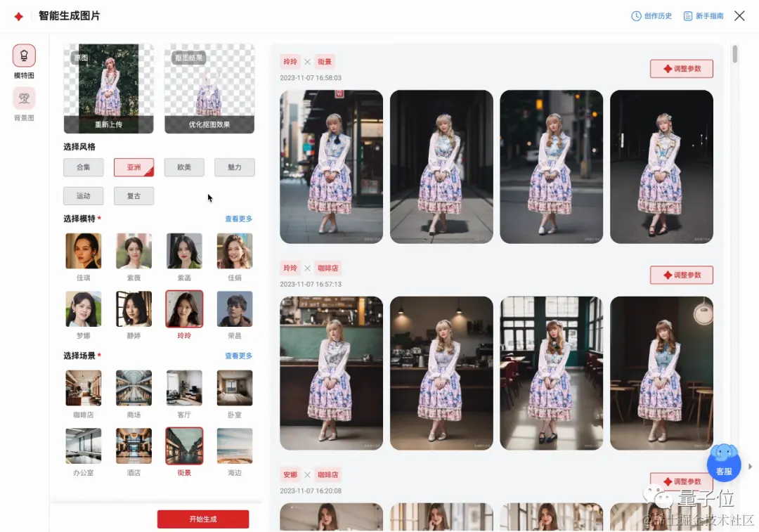Image resolution: width=759 pixels, height=532 pixels.
Task: Expand the small arrow beside 客服
Action: (x=751, y=467)
